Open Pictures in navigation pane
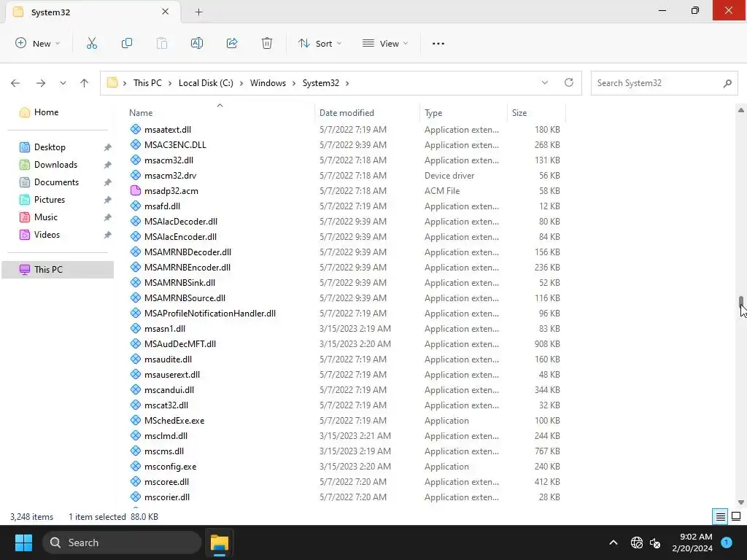The height and width of the screenshot is (560, 747). [x=50, y=200]
